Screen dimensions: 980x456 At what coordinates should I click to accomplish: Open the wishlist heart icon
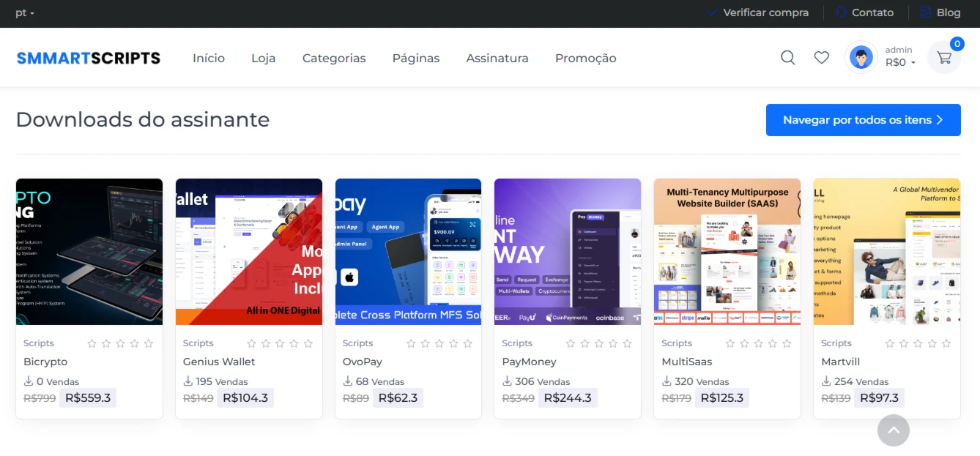pyautogui.click(x=822, y=57)
